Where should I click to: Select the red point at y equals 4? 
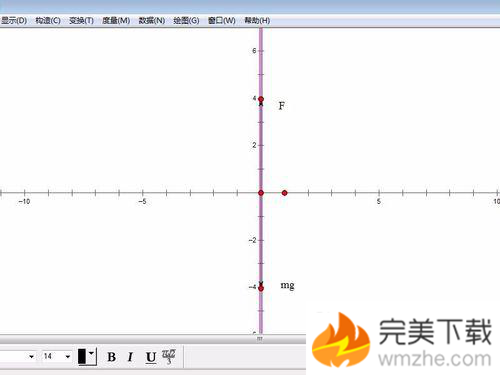click(261, 99)
